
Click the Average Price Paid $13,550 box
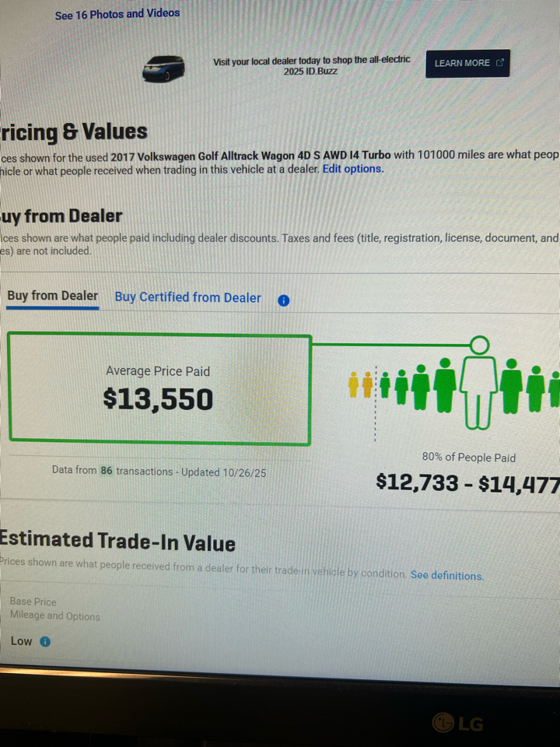point(159,389)
